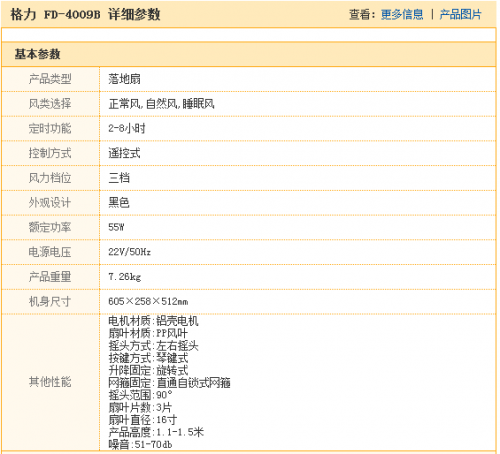500x454 pixels.
Task: Select the line 电机材质:铝壳电机
Action: pyautogui.click(x=153, y=321)
